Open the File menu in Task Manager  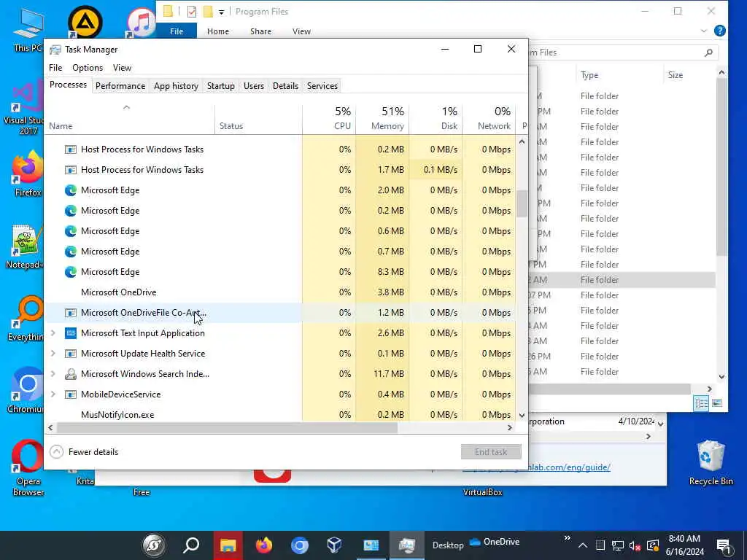pyautogui.click(x=55, y=68)
